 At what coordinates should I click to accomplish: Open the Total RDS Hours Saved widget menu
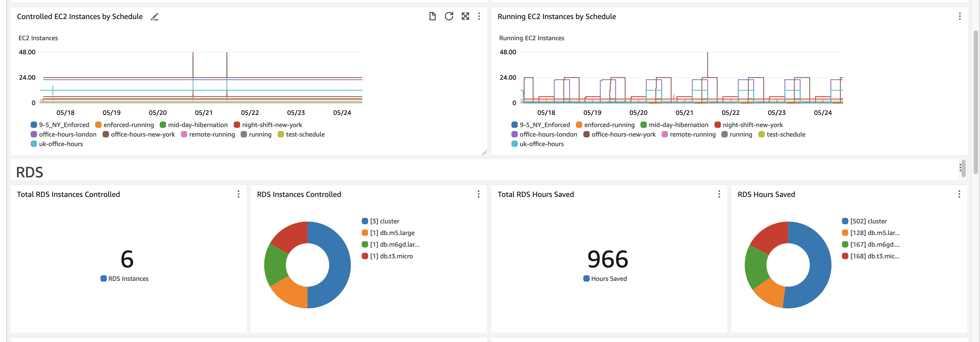coord(719,194)
